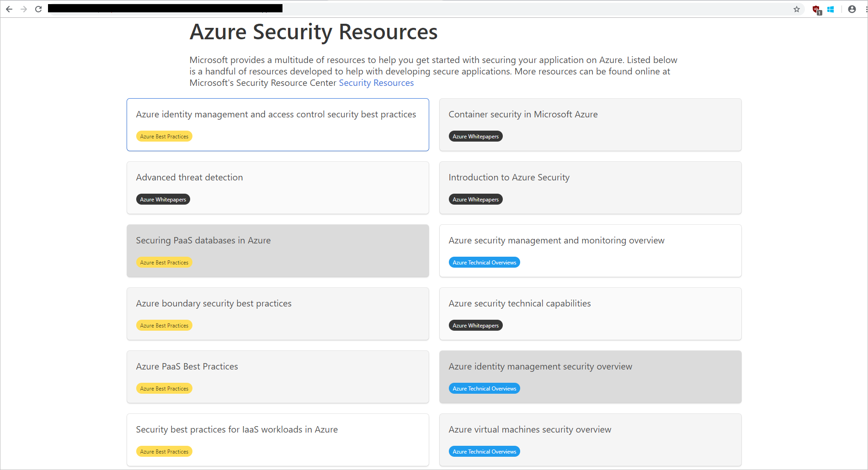Open Azure security technical capabilities card
This screenshot has height=470, width=868.
591,314
